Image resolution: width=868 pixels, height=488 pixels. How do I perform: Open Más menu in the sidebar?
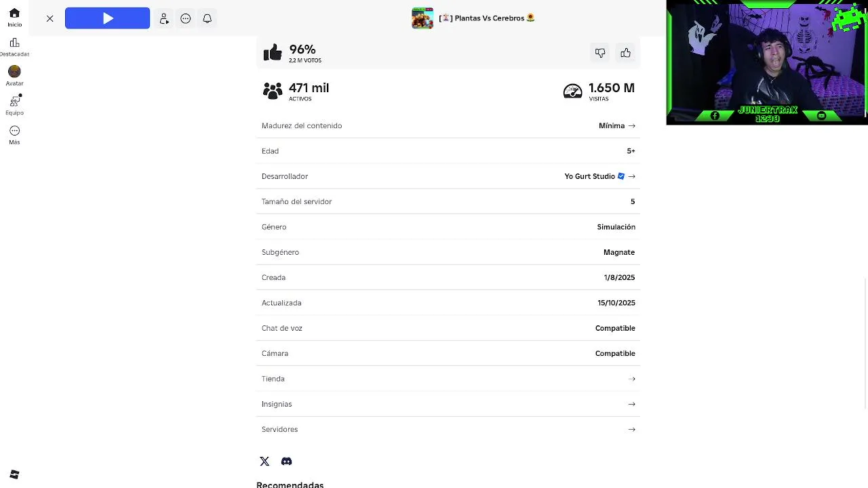point(14,135)
